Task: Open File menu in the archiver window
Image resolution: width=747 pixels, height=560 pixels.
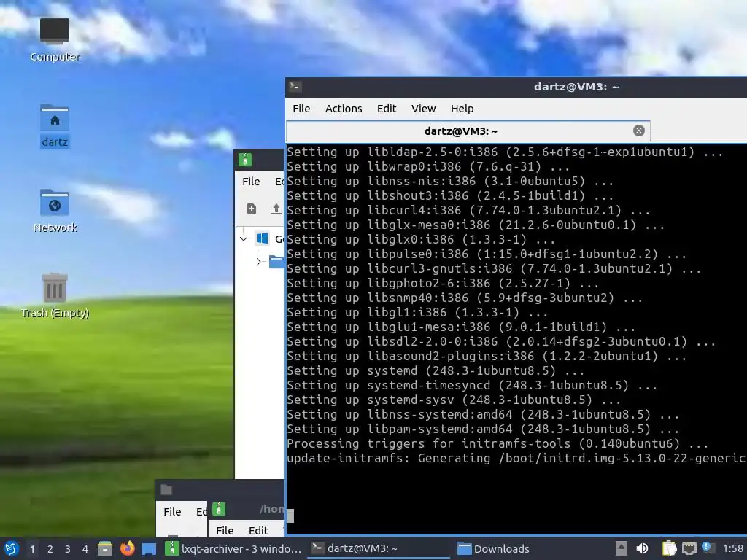Action: click(251, 182)
